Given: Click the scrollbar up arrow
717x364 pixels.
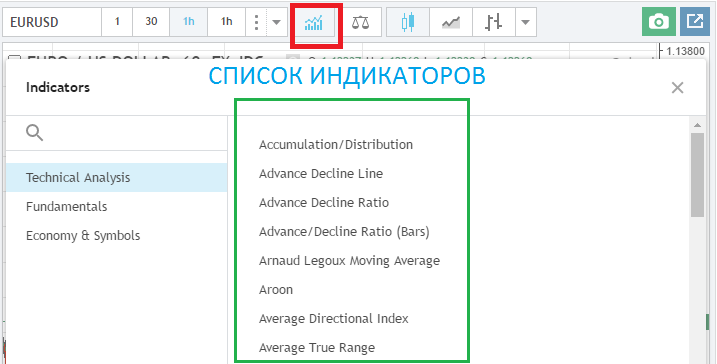Looking at the screenshot, I should 697,125.
